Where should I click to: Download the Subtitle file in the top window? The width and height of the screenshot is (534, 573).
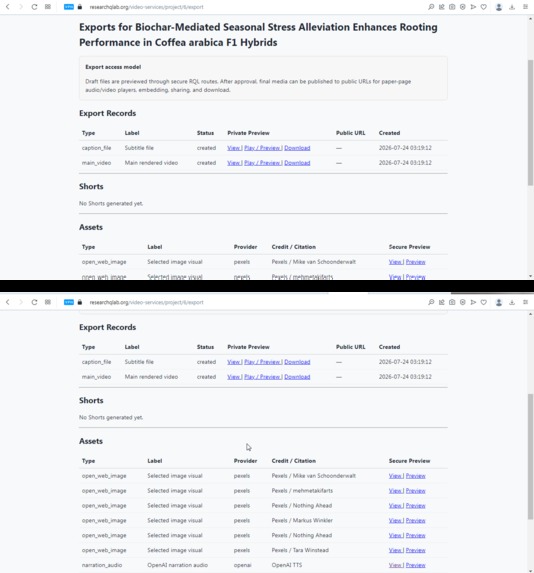[297, 148]
